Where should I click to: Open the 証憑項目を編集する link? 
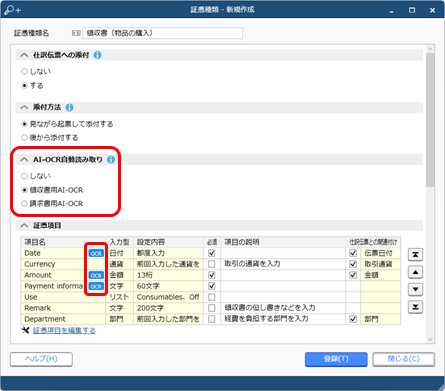pos(64,330)
